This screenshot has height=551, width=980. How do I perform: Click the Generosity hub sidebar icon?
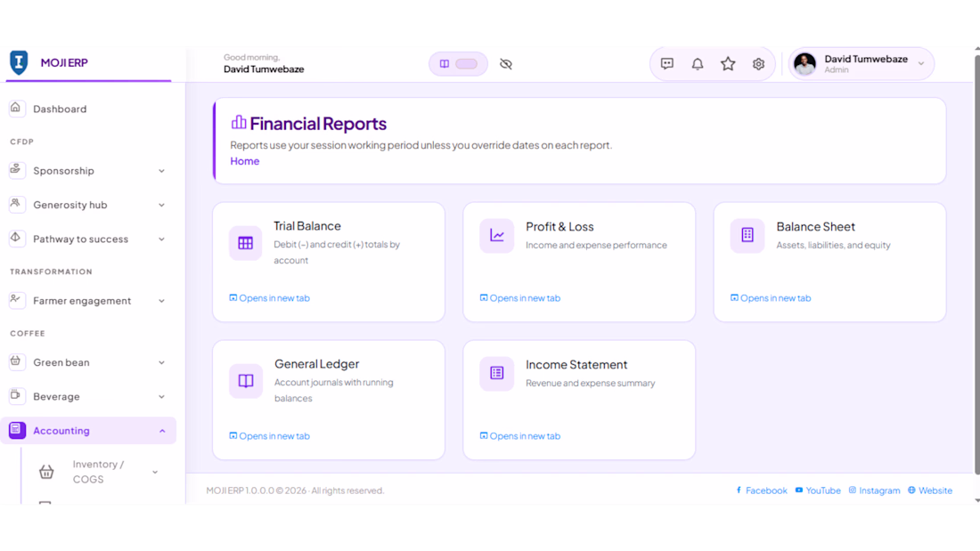pos(16,204)
